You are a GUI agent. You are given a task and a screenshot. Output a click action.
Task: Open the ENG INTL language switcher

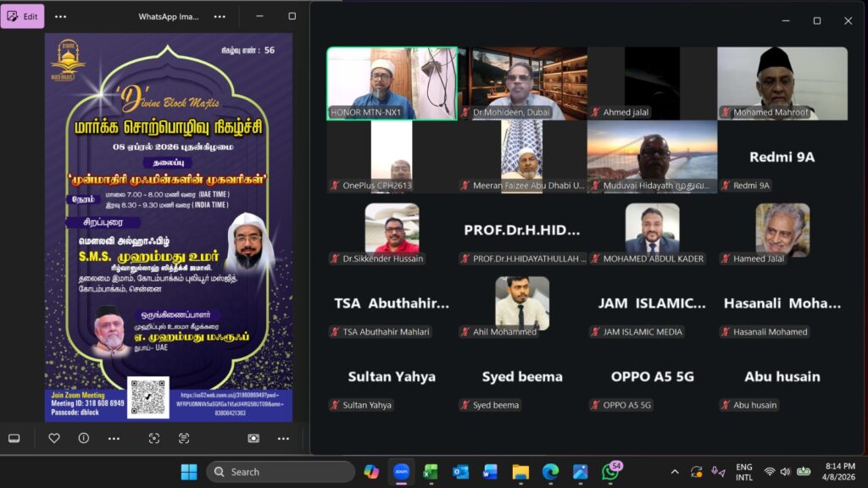click(x=743, y=472)
